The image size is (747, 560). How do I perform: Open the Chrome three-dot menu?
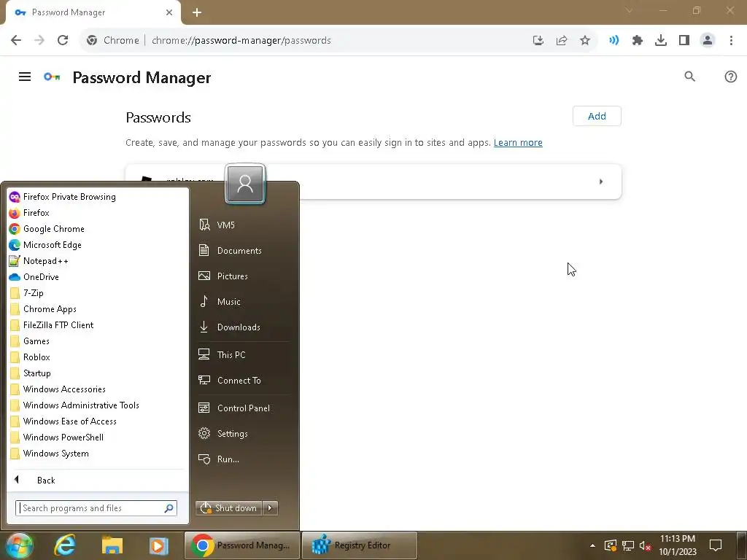731,41
